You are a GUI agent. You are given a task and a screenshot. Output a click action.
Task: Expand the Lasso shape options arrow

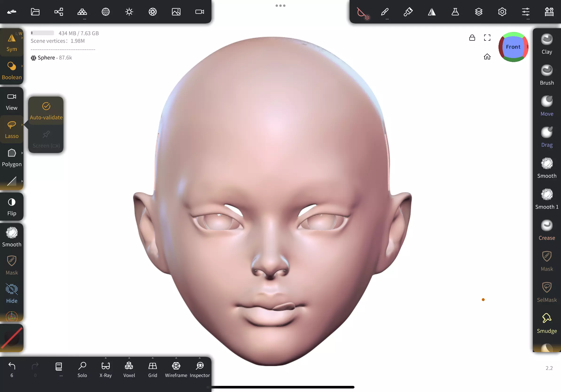tap(22, 125)
